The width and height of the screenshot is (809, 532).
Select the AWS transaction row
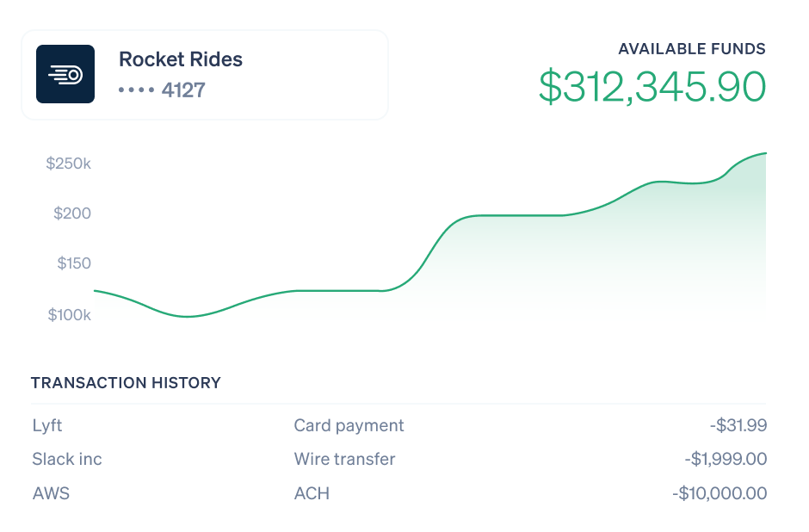click(398, 493)
